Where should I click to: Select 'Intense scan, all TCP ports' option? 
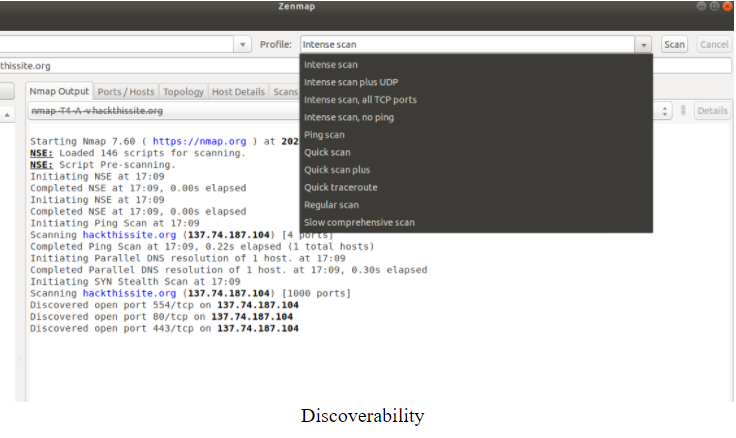476,100
